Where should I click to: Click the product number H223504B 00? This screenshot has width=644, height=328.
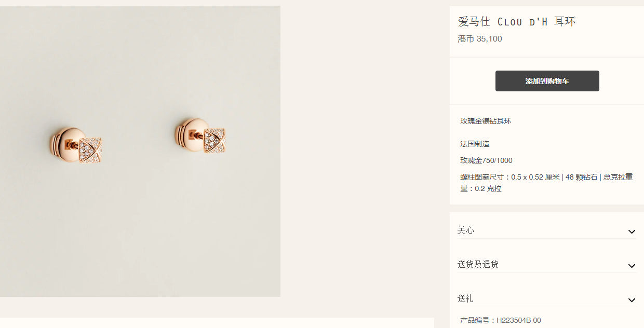(x=519, y=320)
